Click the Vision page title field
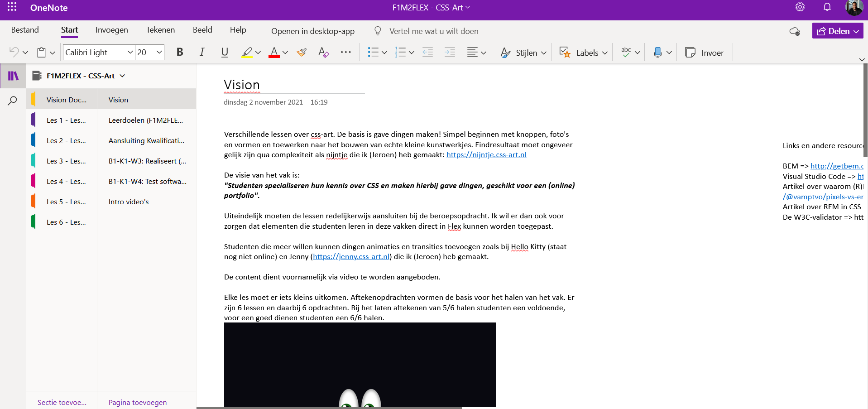868x409 pixels. click(x=294, y=85)
